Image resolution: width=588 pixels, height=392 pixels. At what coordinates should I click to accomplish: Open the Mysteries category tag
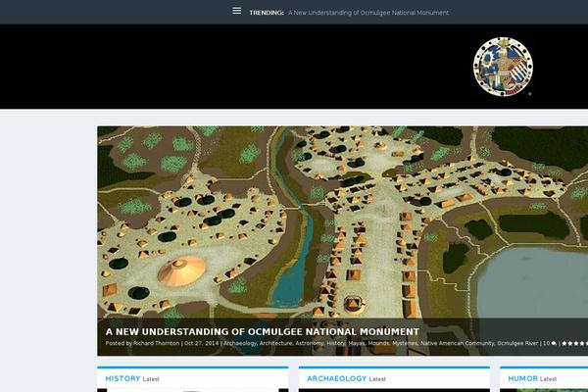coord(405,343)
